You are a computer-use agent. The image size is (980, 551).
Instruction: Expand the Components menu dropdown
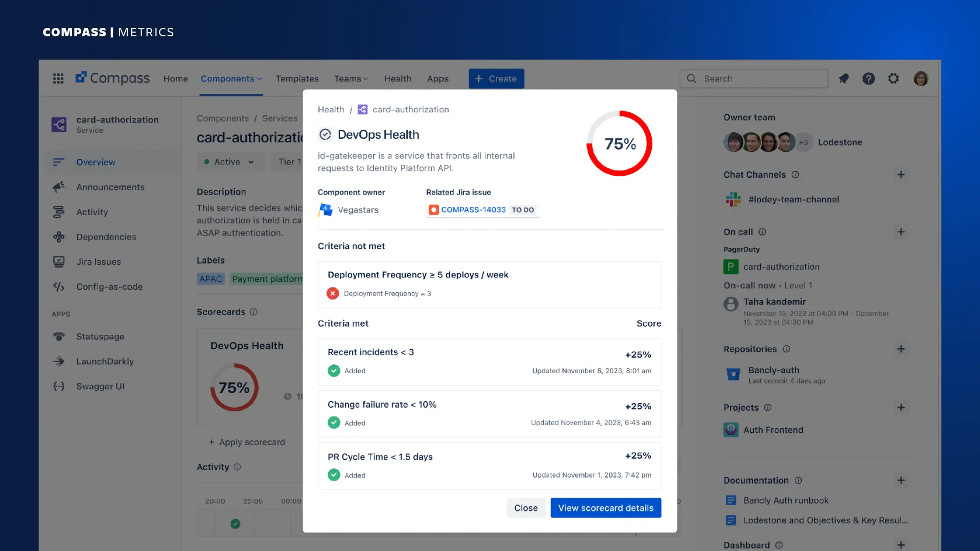tap(231, 78)
